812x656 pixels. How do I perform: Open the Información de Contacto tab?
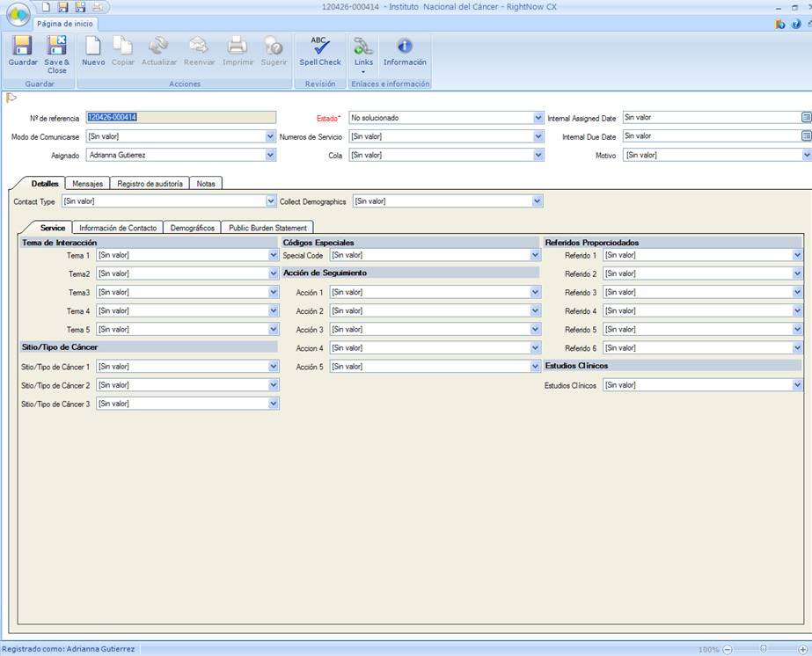(x=118, y=228)
